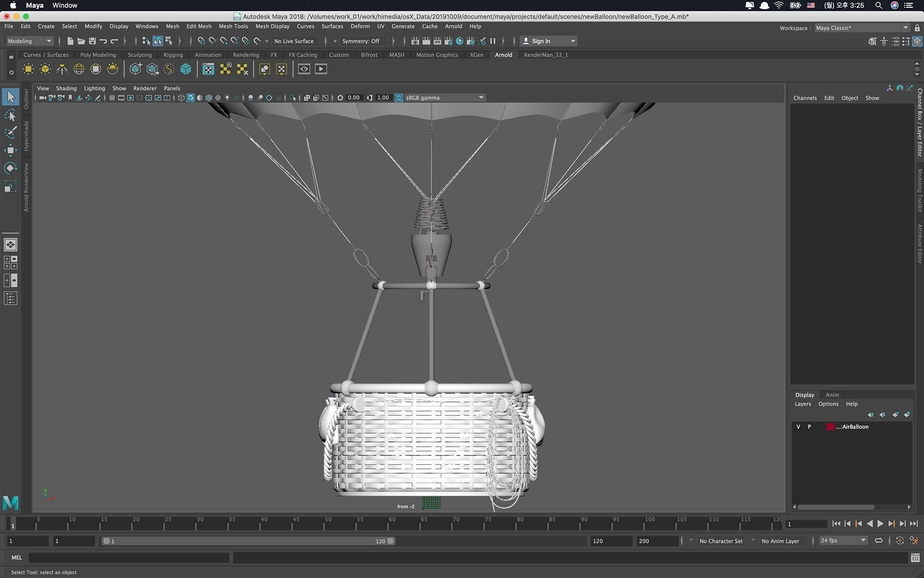Image resolution: width=924 pixels, height=578 pixels.
Task: Click the AirBalloon layer red color swatch
Action: (x=830, y=427)
